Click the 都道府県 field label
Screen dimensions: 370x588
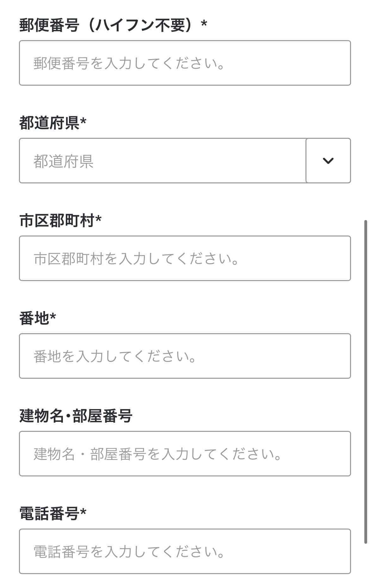point(49,123)
